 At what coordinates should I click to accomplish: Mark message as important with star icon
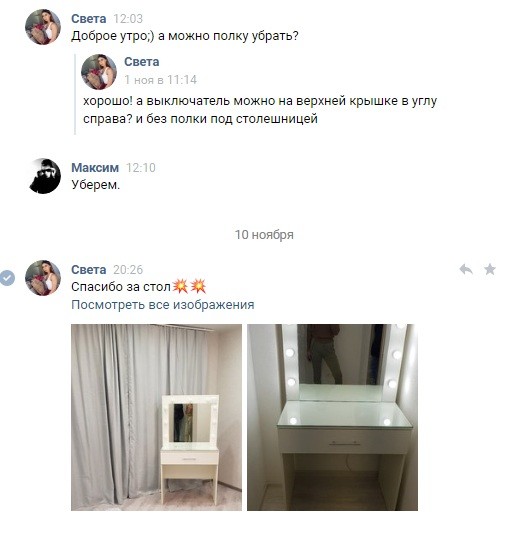click(490, 269)
